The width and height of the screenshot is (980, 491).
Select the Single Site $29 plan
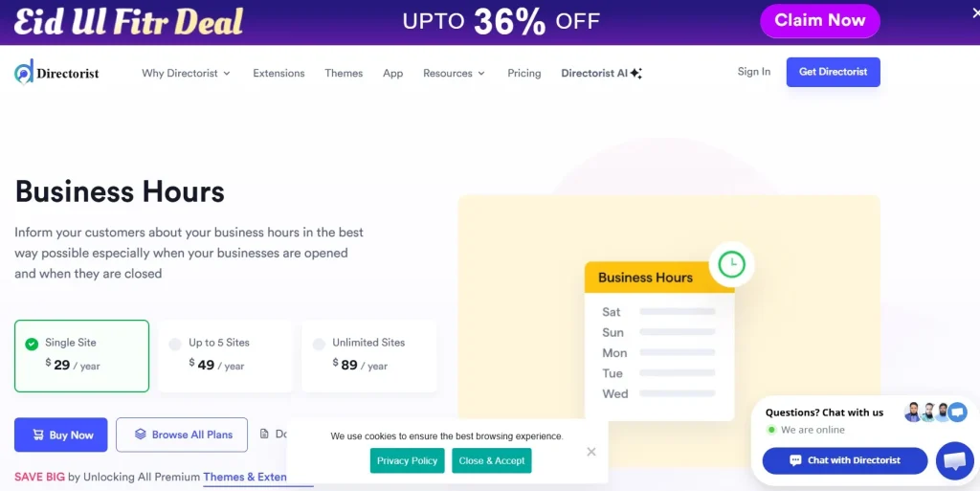point(81,355)
